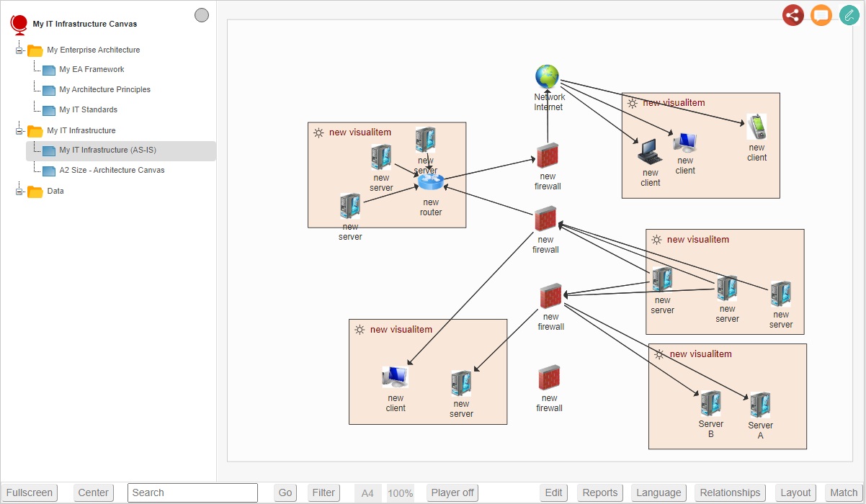
Task: Open the Match menu button
Action: [844, 492]
